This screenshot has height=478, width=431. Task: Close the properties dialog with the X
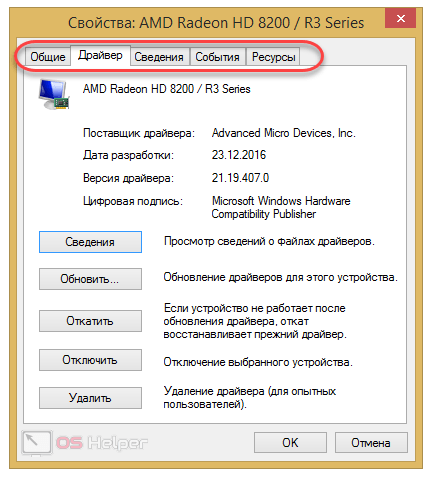400,18
